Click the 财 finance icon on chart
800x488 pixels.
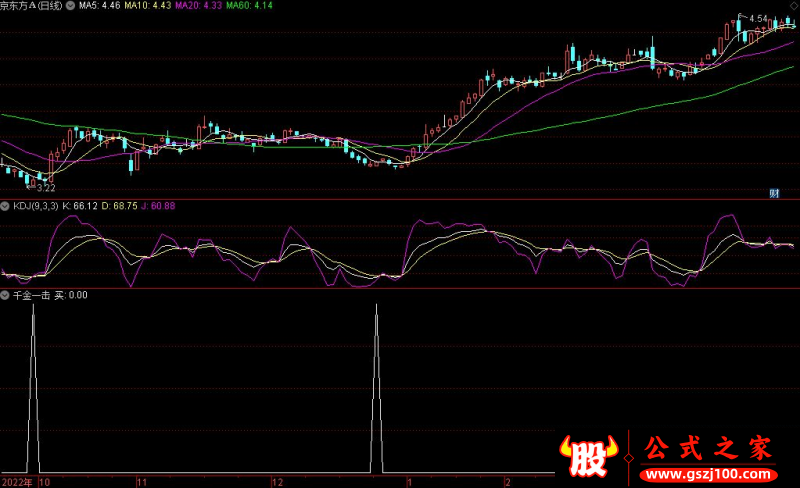coord(773,192)
